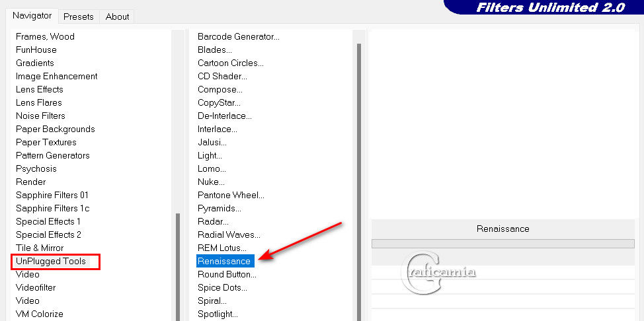This screenshot has width=644, height=321.
Task: Select Sapphire Filters 01
Action: coord(52,195)
